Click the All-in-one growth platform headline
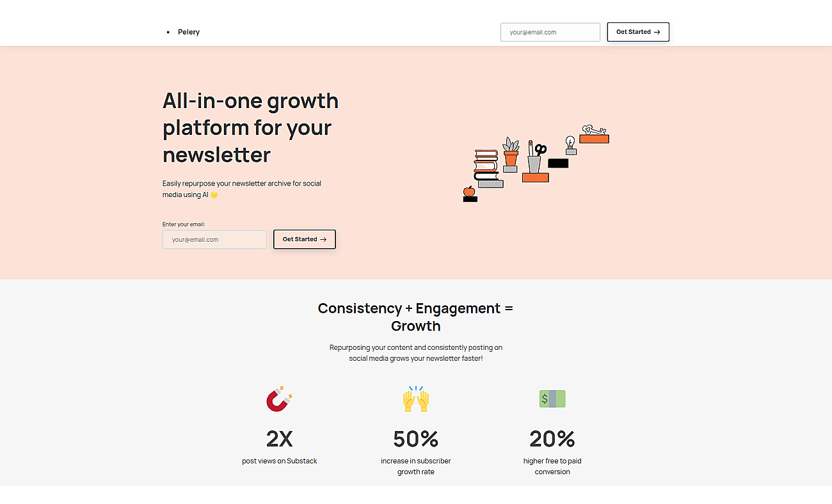 tap(251, 127)
